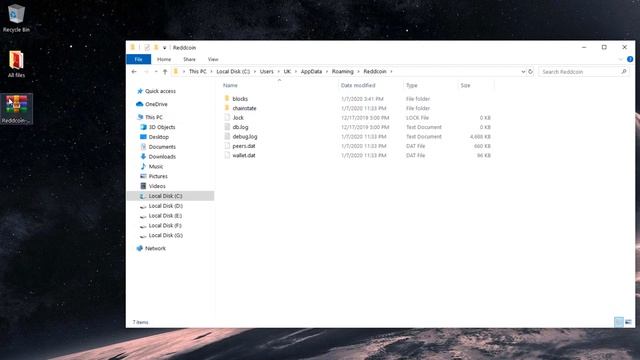The height and width of the screenshot is (360, 640).
Task: Open Documents in the navigation pane
Action: (162, 147)
